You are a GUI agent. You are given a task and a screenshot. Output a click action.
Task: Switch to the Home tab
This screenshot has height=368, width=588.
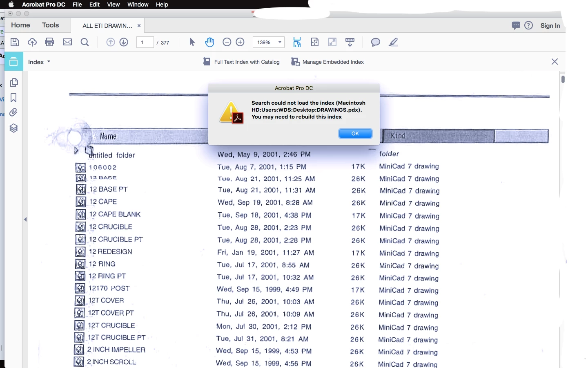[x=20, y=25]
